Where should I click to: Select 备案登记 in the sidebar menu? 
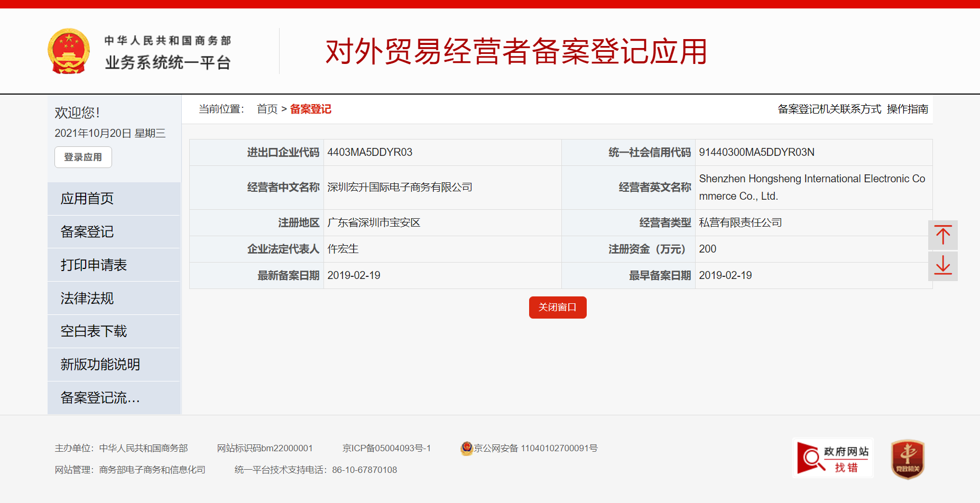point(114,232)
